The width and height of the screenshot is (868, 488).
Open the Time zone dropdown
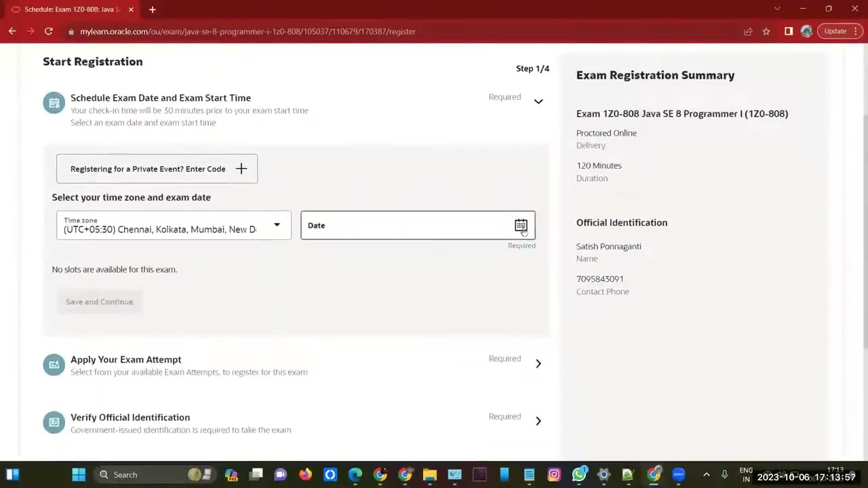tap(174, 225)
